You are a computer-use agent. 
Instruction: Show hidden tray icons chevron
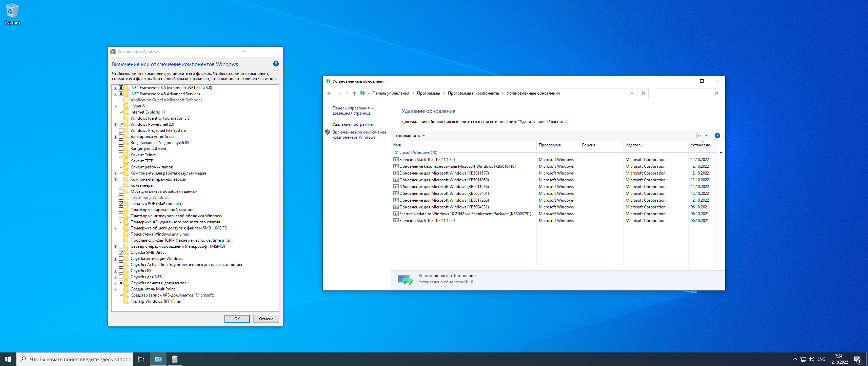[x=795, y=359]
